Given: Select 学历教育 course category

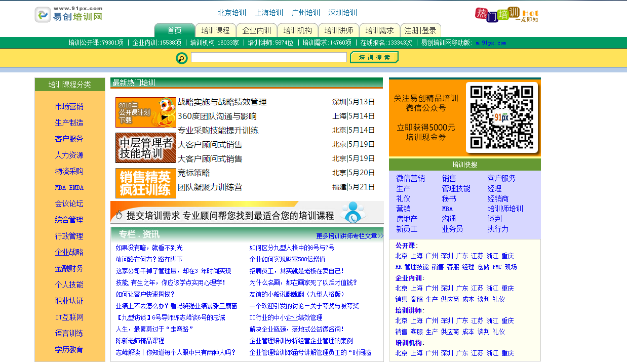Looking at the screenshot, I should coord(69,349).
